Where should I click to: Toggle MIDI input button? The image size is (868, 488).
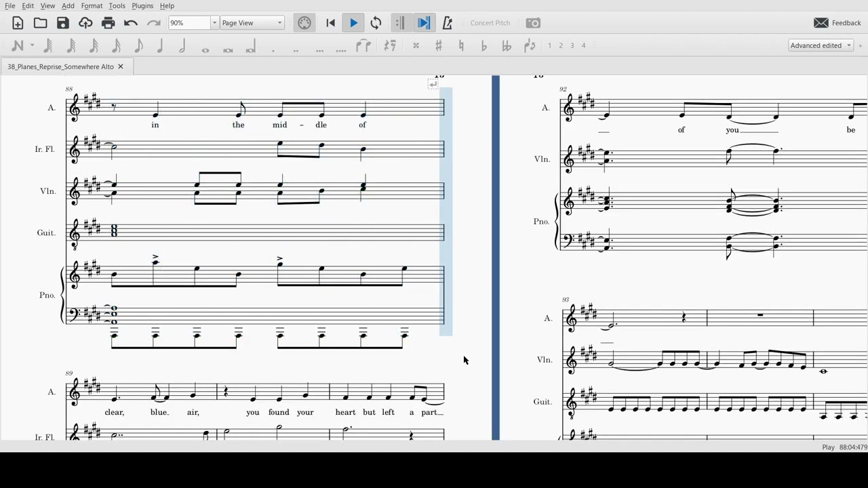[304, 23]
